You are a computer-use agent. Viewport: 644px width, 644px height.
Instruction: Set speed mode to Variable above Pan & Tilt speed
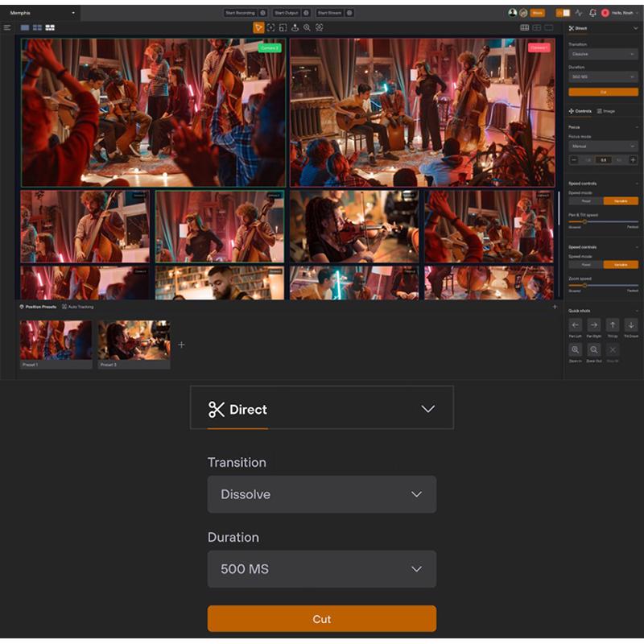[621, 200]
